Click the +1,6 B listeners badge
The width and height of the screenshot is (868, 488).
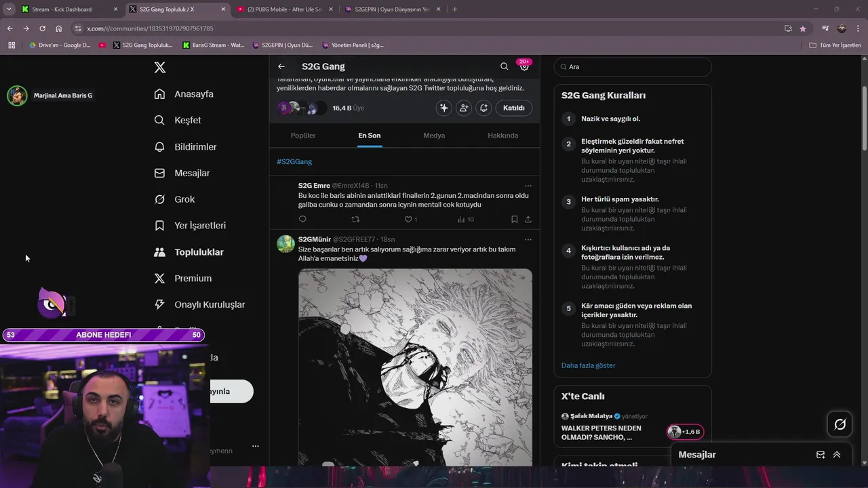(x=685, y=432)
